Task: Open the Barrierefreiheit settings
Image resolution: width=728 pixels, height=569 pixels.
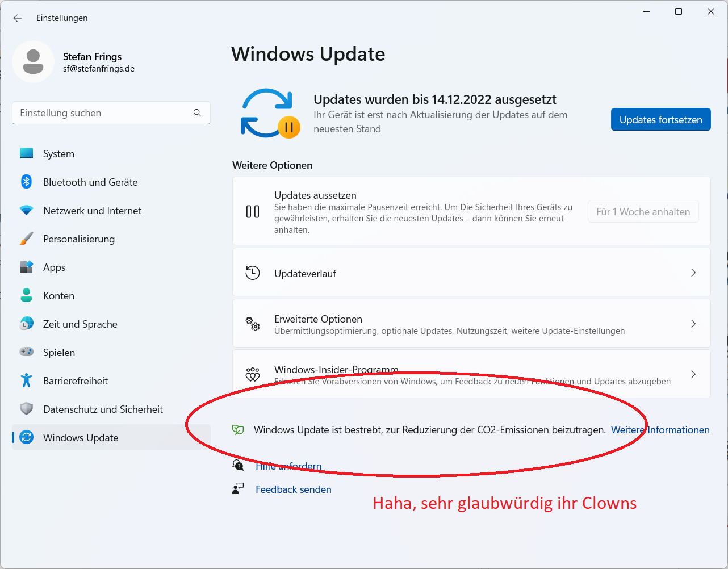Action: (111, 381)
